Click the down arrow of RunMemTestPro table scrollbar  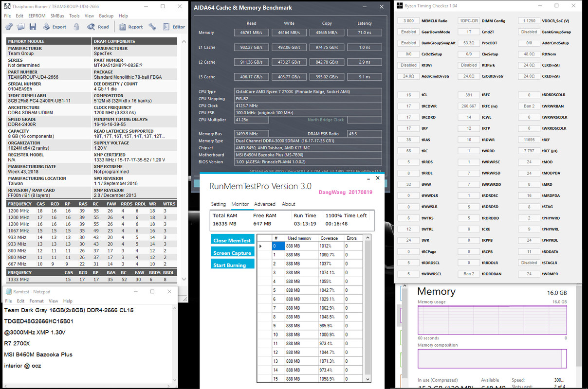367,379
